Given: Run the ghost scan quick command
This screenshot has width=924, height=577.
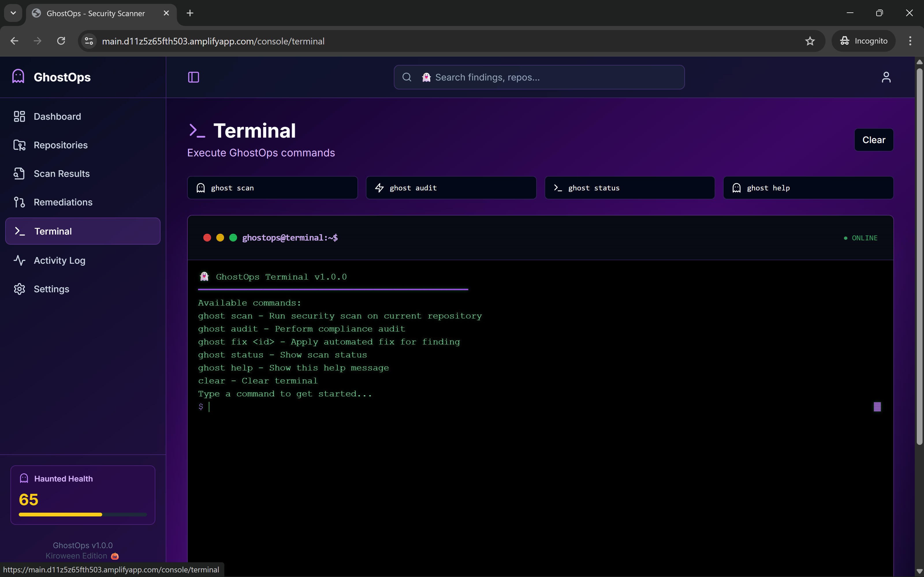Looking at the screenshot, I should pos(272,188).
